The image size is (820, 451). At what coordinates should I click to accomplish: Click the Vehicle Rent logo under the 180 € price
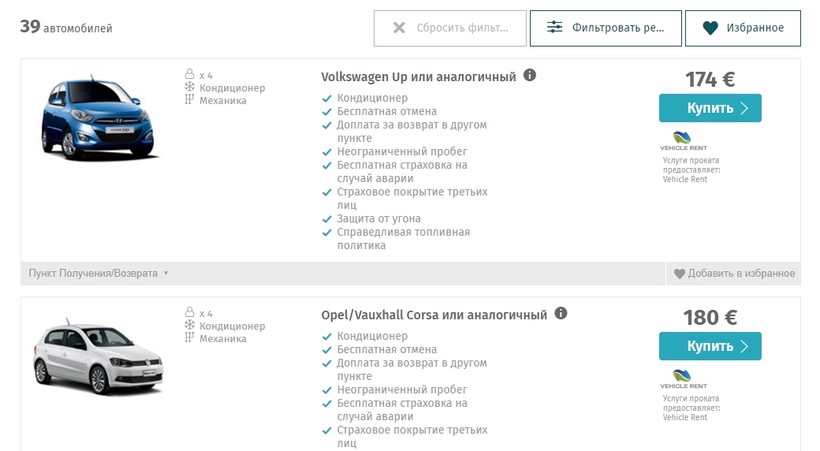click(x=682, y=379)
